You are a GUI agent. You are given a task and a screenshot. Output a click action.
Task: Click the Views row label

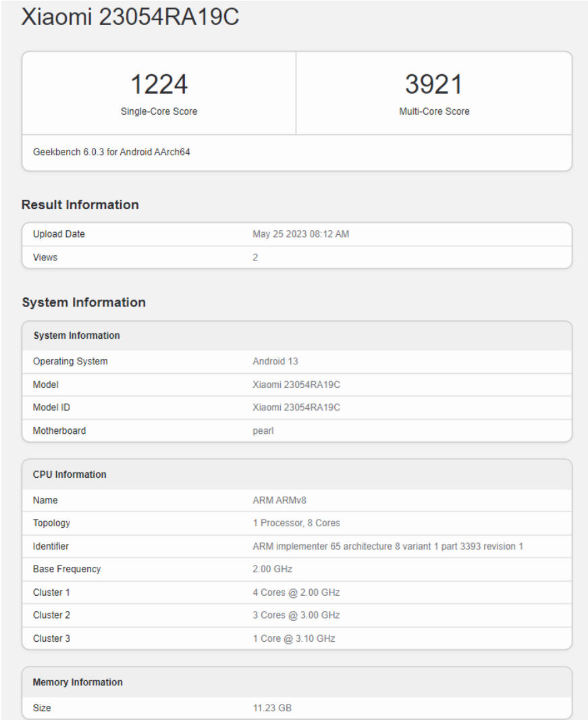(45, 257)
